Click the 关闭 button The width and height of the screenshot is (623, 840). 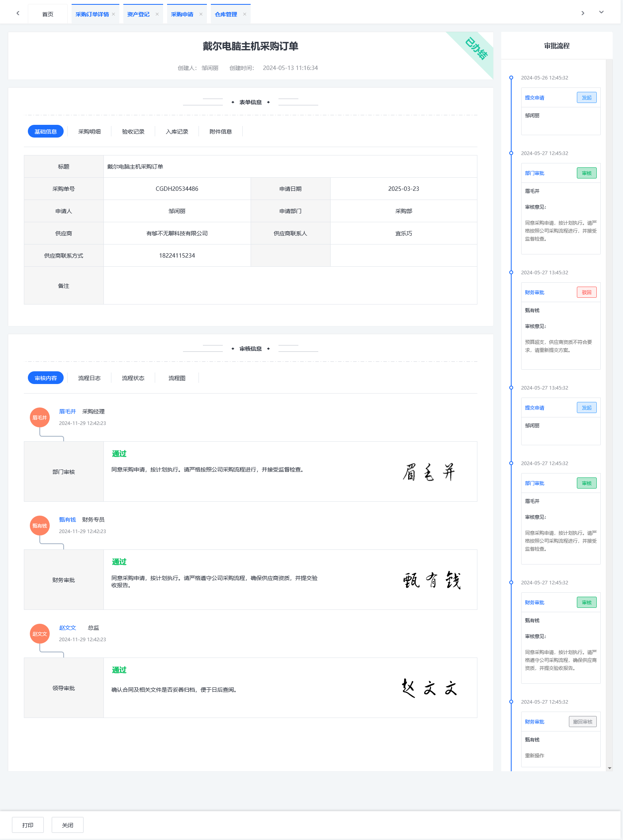pyautogui.click(x=68, y=825)
